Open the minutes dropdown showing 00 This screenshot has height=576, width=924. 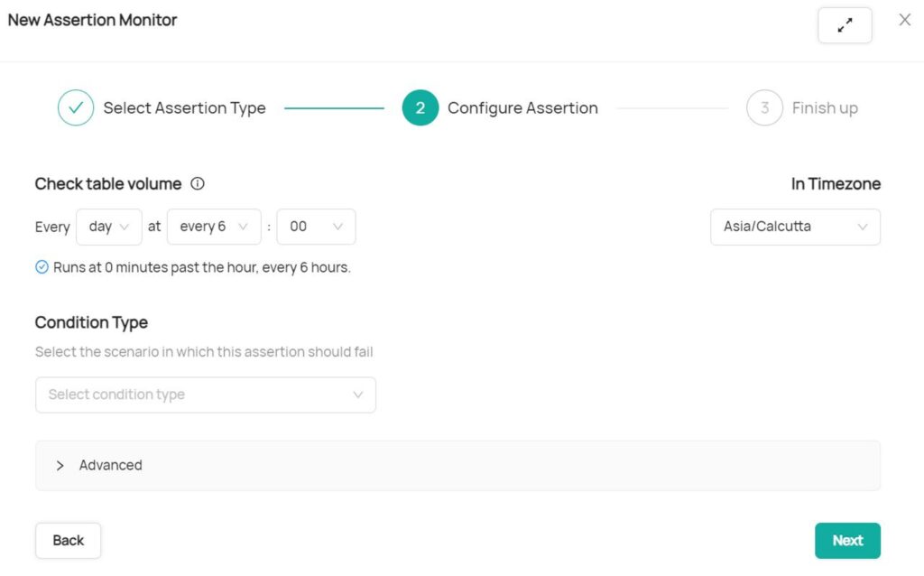coord(316,227)
